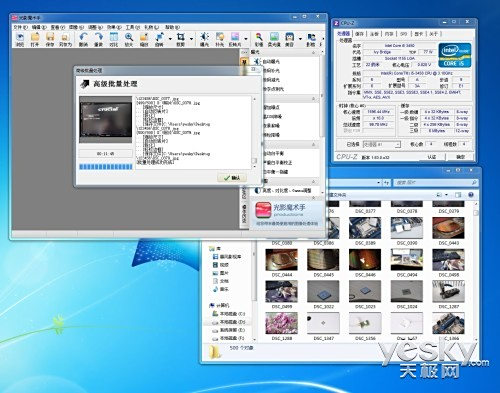Open the Crop tool dropdown arrow
The width and height of the screenshot is (500, 393).
point(191,39)
